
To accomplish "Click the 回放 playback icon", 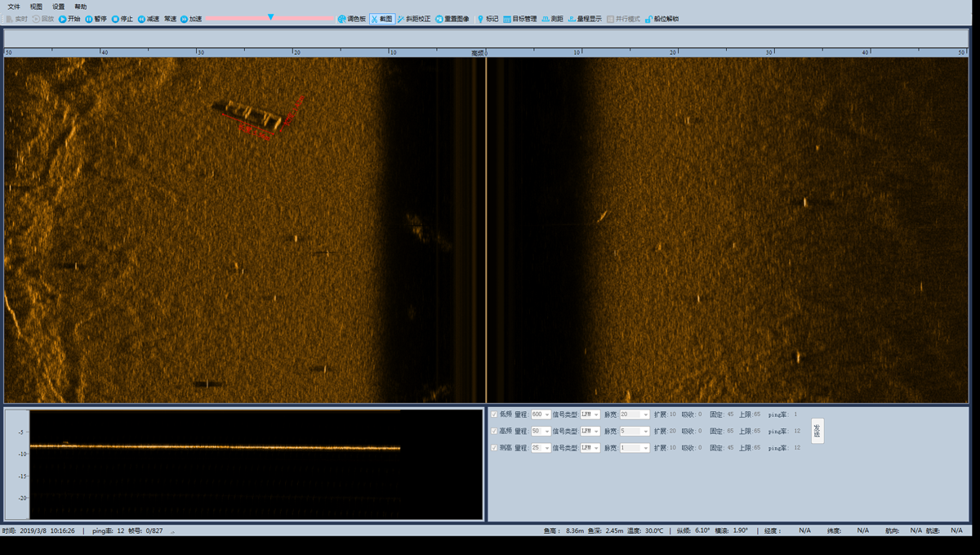I will click(36, 19).
